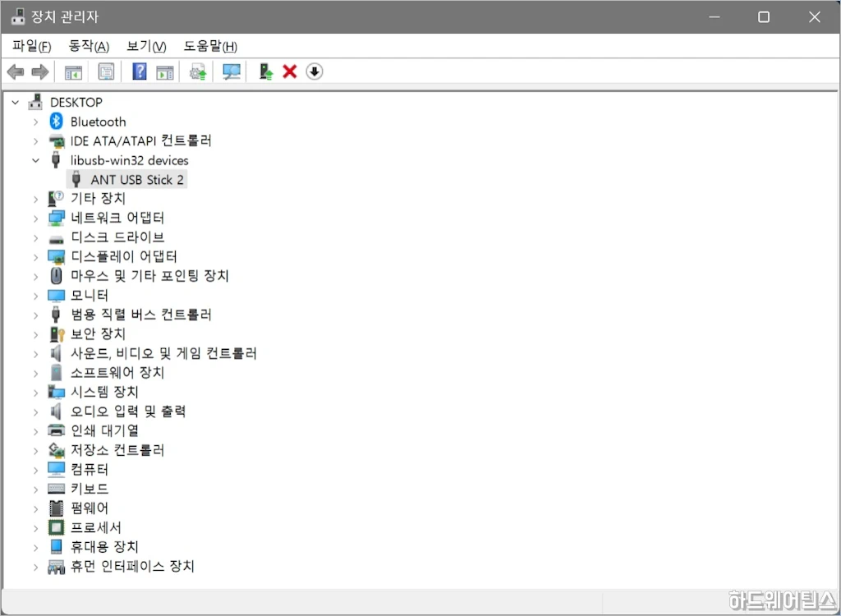The height and width of the screenshot is (616, 841).
Task: Select the 디스크 드라이브 text label
Action: tap(117, 237)
